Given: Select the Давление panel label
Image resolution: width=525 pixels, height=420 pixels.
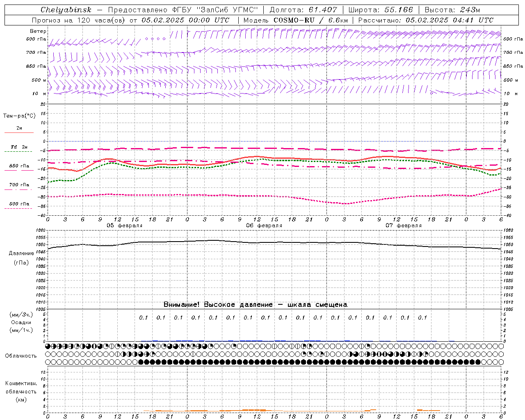Looking at the screenshot, I should pos(21,253).
